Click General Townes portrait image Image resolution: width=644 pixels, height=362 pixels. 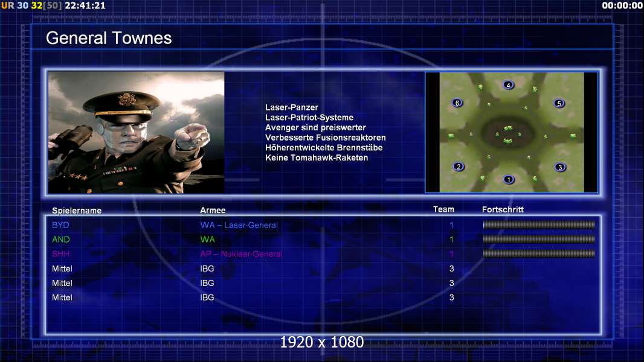tap(137, 132)
